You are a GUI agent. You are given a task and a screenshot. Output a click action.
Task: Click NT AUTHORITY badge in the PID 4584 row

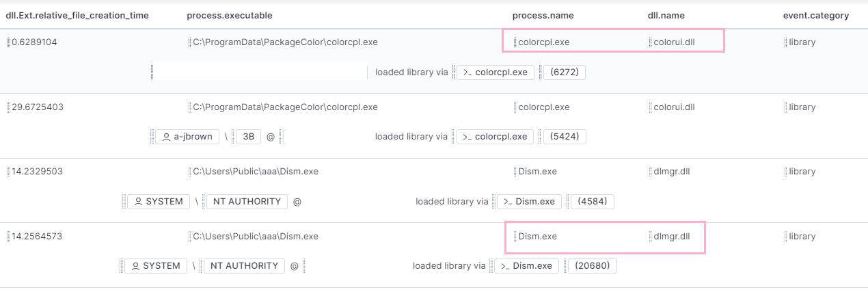(x=247, y=202)
